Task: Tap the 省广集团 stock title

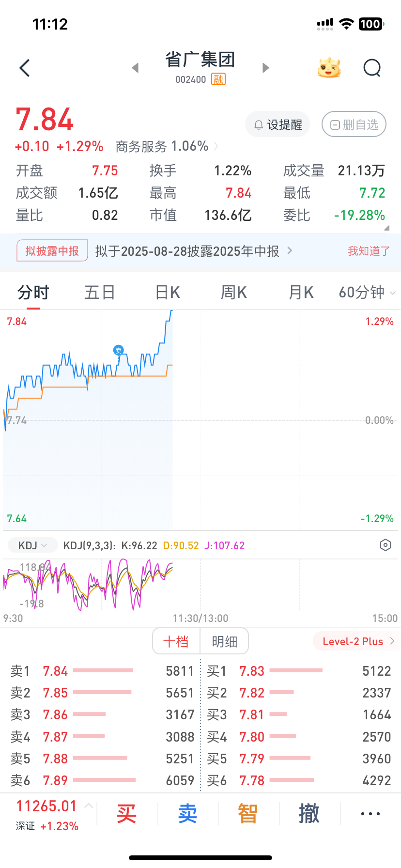Action: point(200,60)
